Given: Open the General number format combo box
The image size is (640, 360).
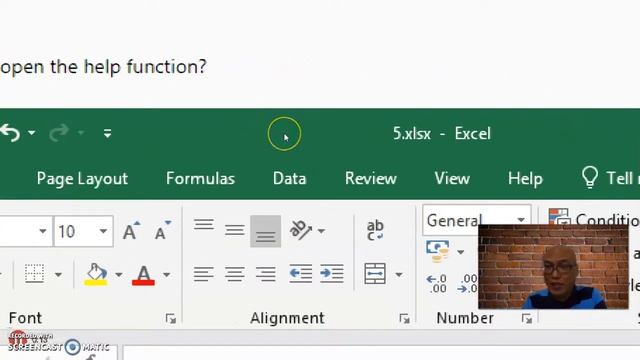Looking at the screenshot, I should pyautogui.click(x=477, y=220).
